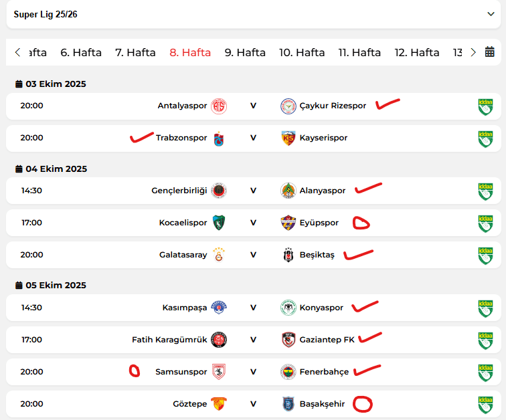Select the 7. Hafta tab
The width and height of the screenshot is (506, 420).
coord(135,52)
